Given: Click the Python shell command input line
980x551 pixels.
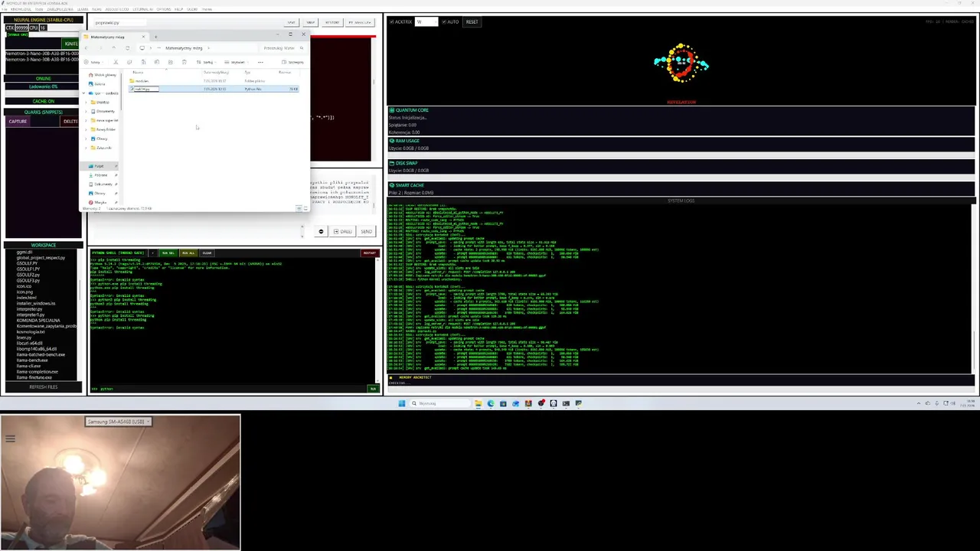Looking at the screenshot, I should pos(234,389).
